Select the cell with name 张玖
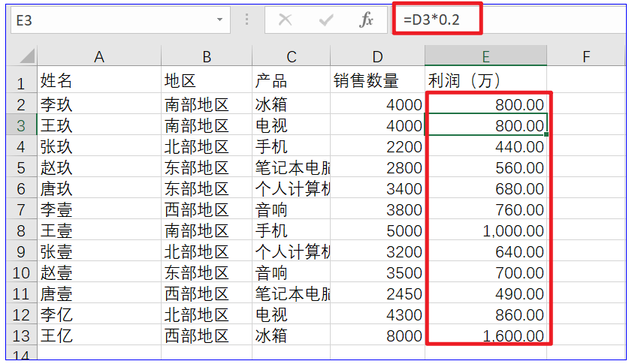The image size is (635, 364). click(x=99, y=146)
